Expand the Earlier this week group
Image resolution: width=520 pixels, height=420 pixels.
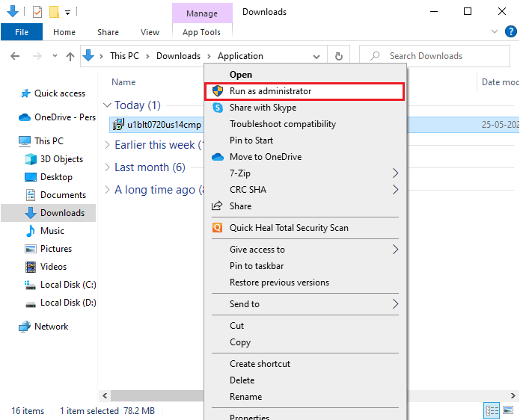(x=107, y=145)
